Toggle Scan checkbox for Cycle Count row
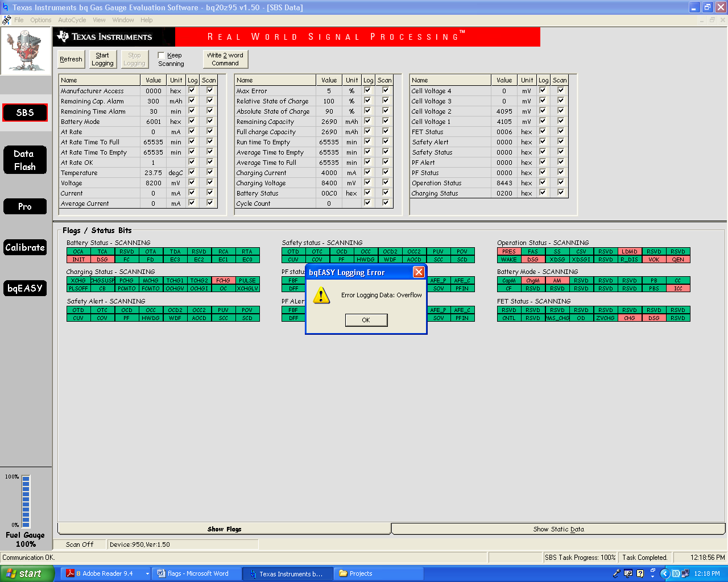Viewport: 728px width, 582px height. [x=386, y=203]
